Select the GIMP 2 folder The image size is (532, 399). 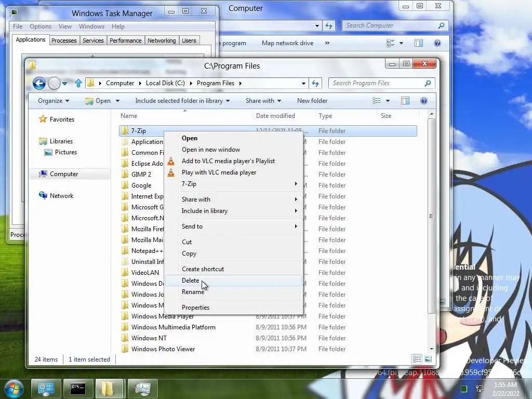click(x=141, y=175)
